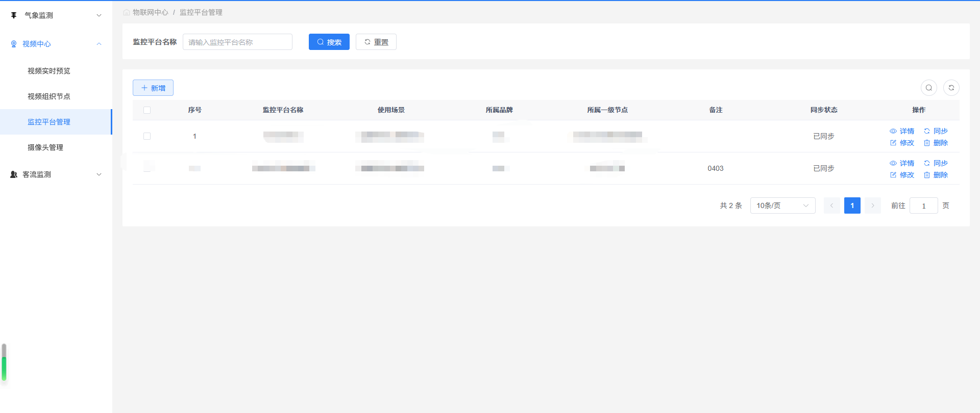Click the 所属一级节点 column header
Viewport: 980px width, 413px height.
tap(607, 110)
